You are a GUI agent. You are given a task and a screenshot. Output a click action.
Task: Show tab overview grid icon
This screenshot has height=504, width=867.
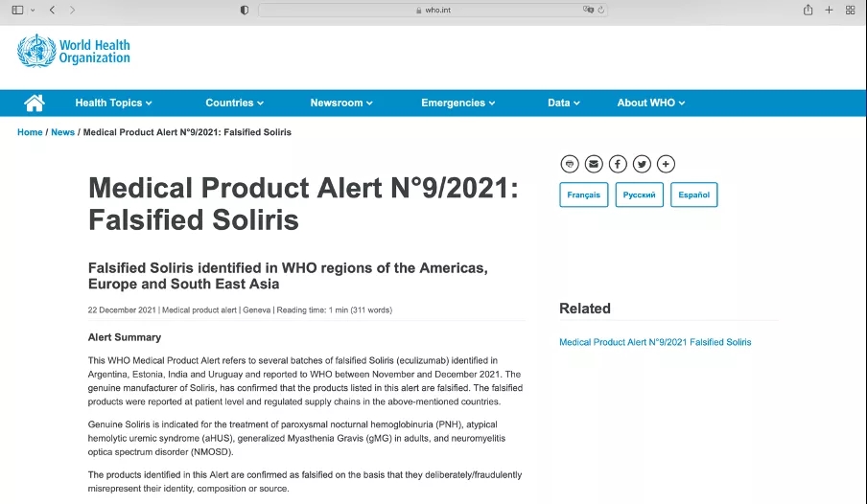[851, 10]
